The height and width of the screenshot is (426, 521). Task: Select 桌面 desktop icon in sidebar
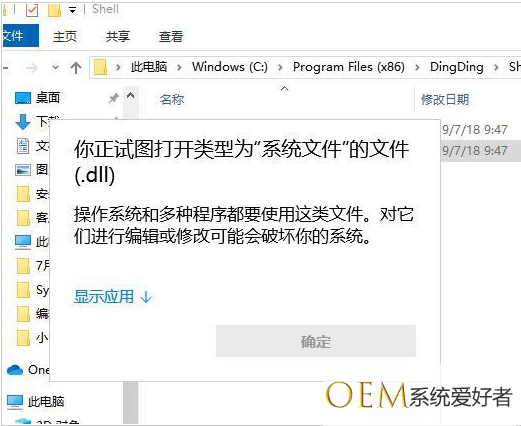(x=23, y=98)
